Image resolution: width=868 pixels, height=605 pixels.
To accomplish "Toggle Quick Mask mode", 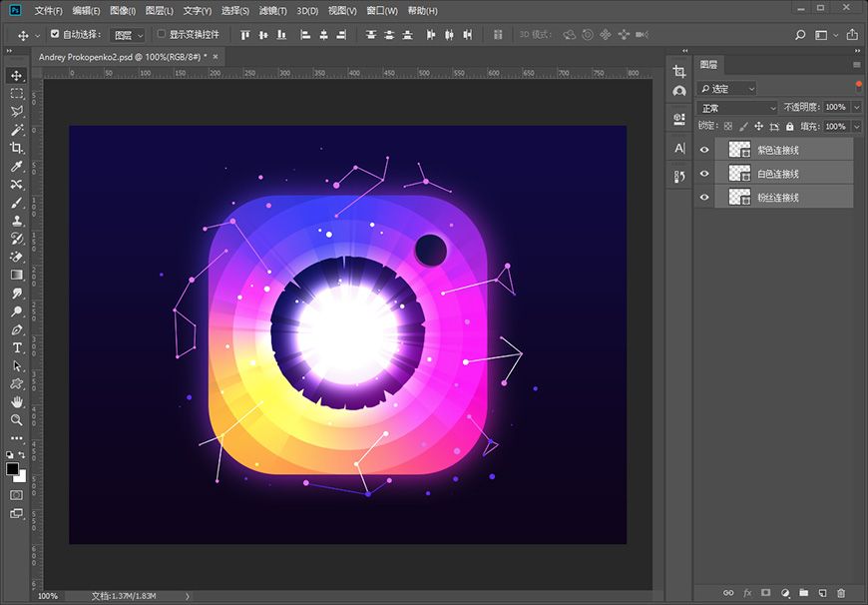I will (x=17, y=495).
